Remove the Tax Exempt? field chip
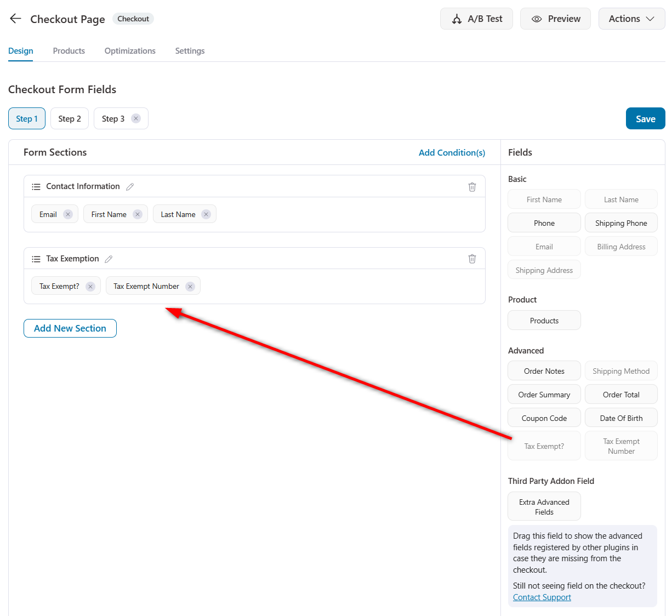The width and height of the screenshot is (672, 616). coord(90,286)
